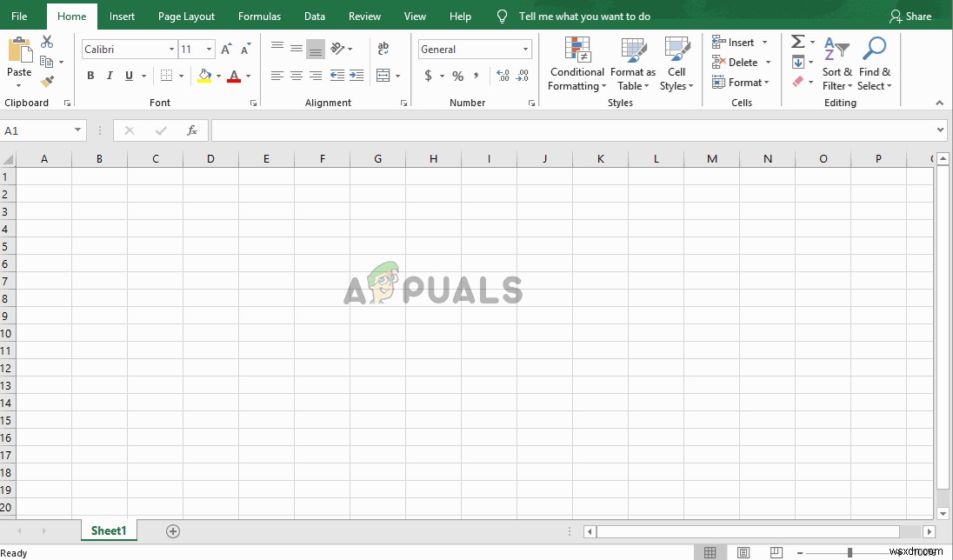This screenshot has height=560, width=953.
Task: Increase indent
Action: [x=357, y=76]
